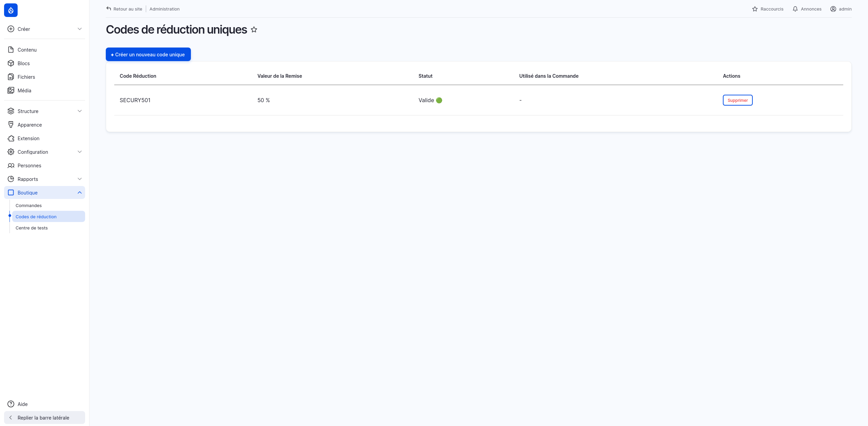Viewport: 868px width, 426px height.
Task: Click the Apparence paintbrush icon
Action: (11, 125)
